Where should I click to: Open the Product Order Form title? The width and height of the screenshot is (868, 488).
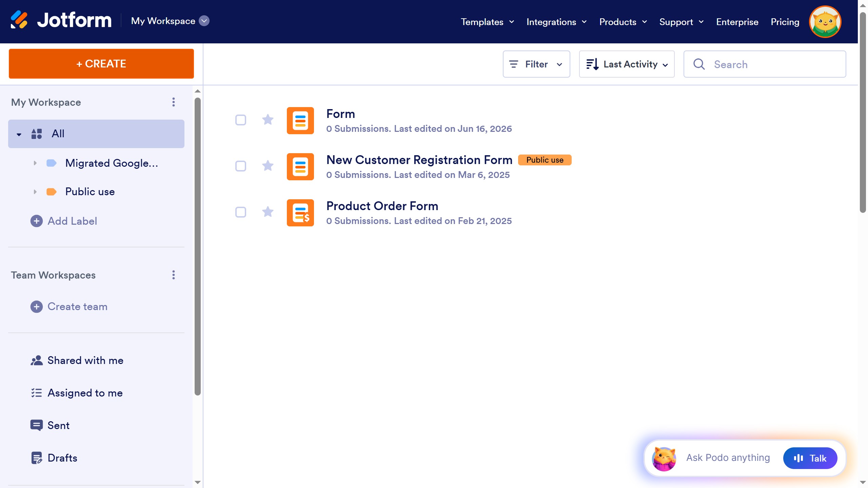tap(382, 206)
